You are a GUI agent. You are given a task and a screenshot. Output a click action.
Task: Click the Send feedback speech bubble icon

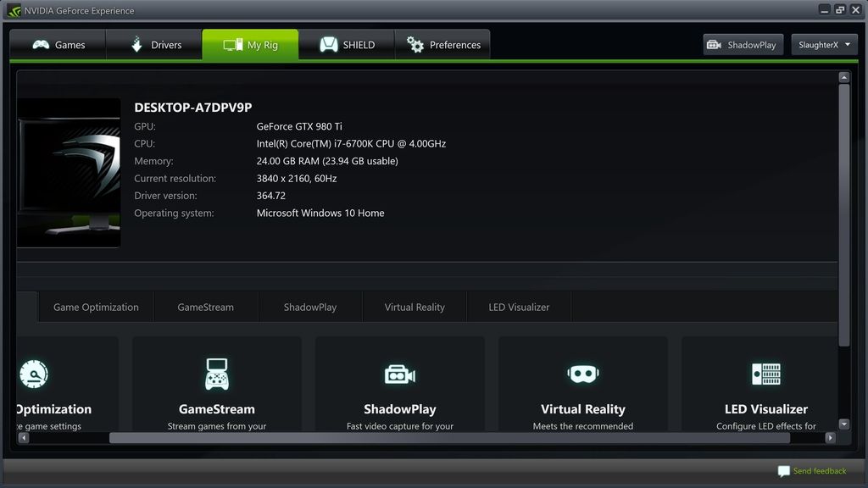(783, 471)
